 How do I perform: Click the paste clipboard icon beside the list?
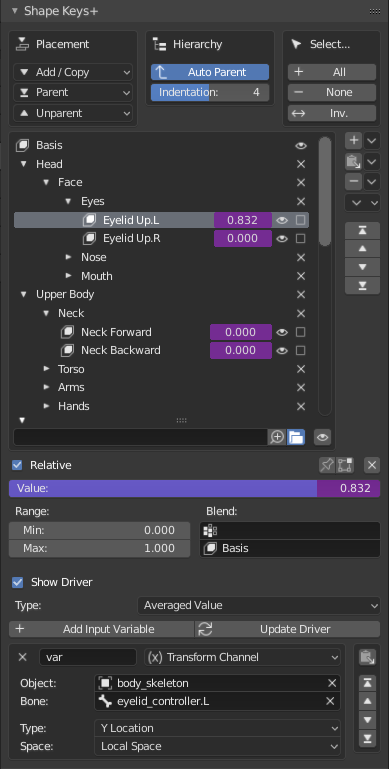(353, 161)
